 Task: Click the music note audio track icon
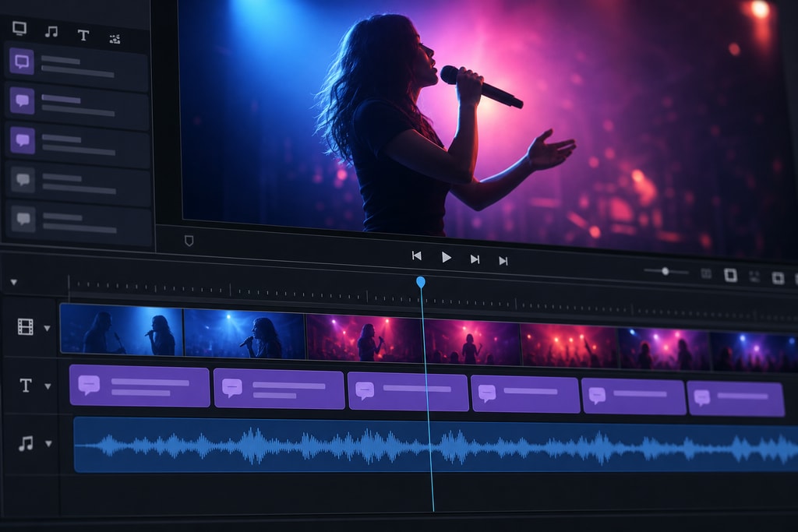[x=26, y=443]
